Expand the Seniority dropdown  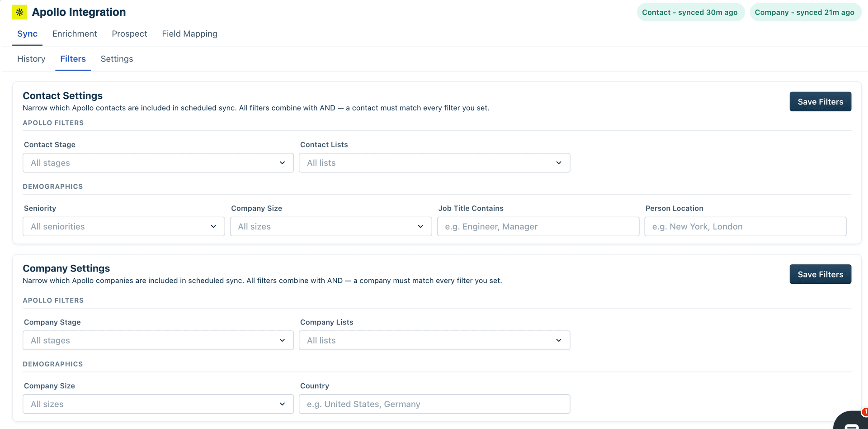click(x=124, y=226)
